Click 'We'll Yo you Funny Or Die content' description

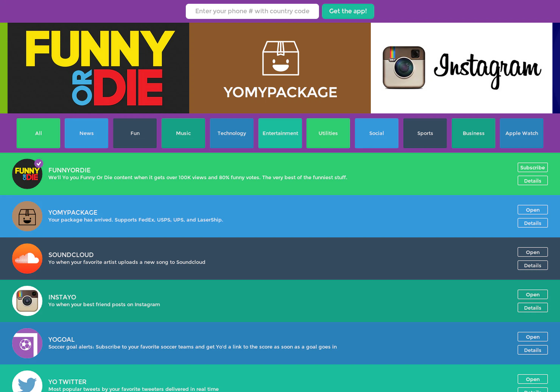pyautogui.click(x=198, y=177)
